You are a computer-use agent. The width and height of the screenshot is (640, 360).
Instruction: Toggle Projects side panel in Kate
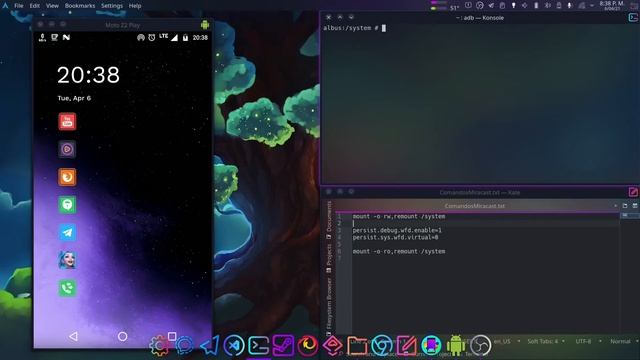(329, 258)
